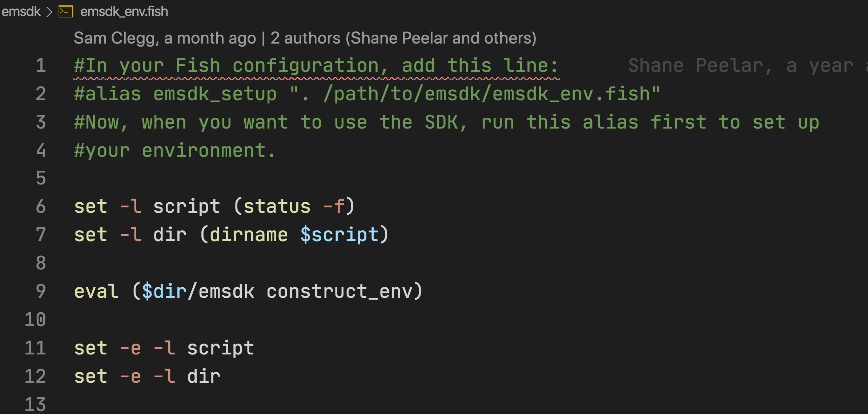Open the "Sam Clegg, a month ago" CodeLens
Screen dimensions: 868x414
pyautogui.click(x=165, y=38)
